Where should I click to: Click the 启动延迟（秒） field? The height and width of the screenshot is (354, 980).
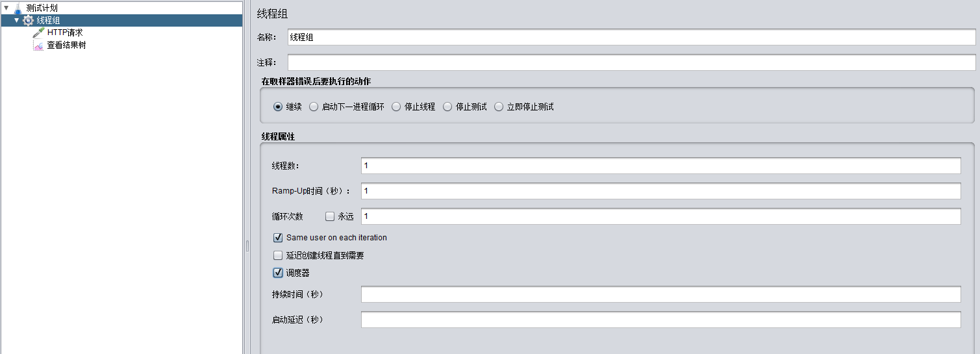[x=660, y=320]
